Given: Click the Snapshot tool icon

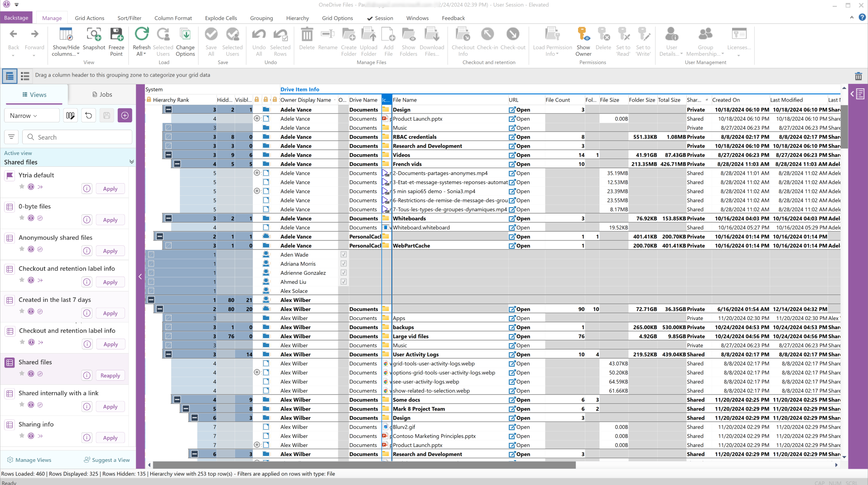Looking at the screenshot, I should point(94,34).
